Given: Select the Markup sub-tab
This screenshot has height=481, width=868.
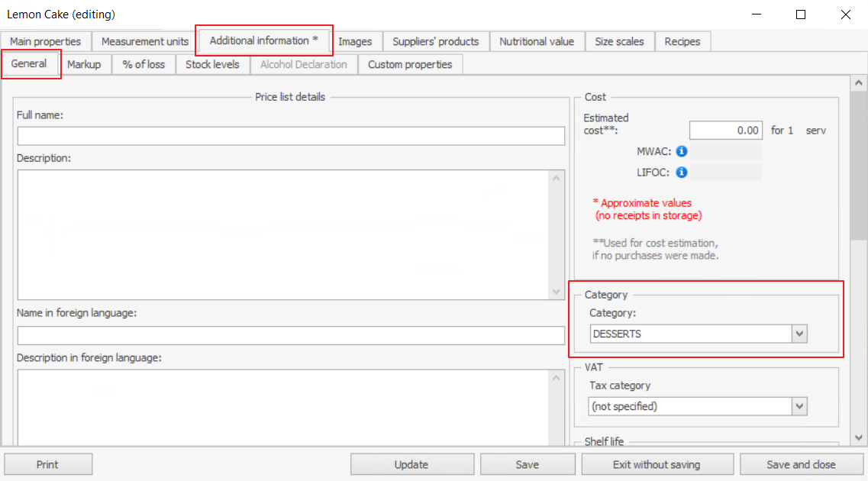Looking at the screenshot, I should click(x=84, y=64).
